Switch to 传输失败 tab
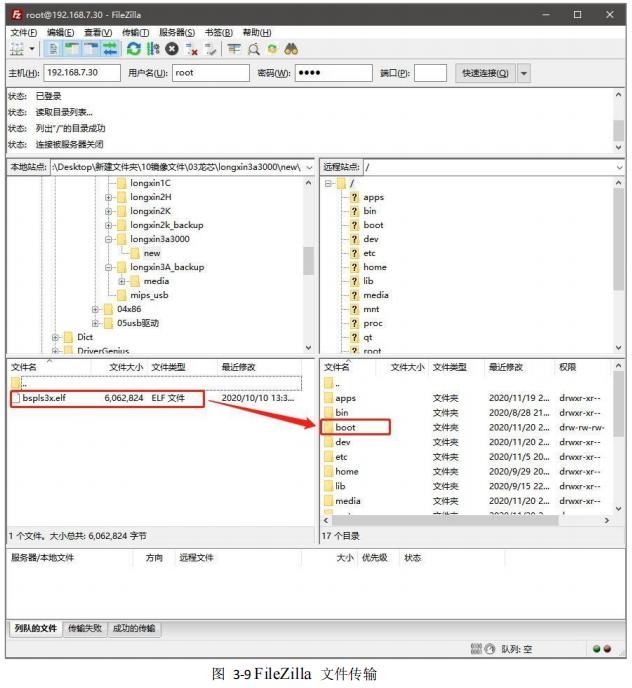This screenshot has height=688, width=632. point(85,628)
